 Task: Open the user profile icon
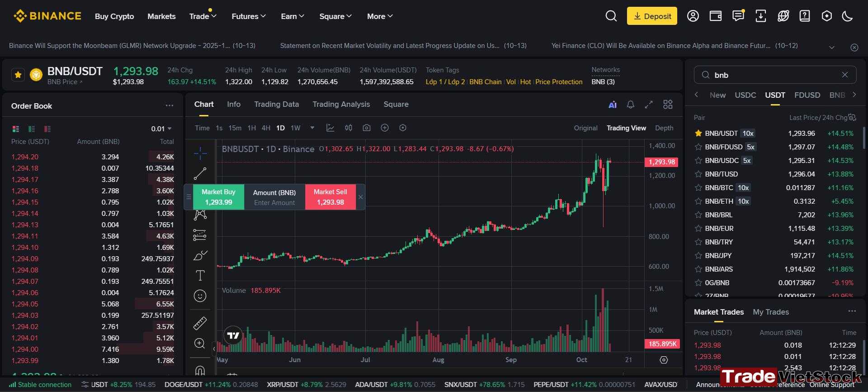(693, 16)
